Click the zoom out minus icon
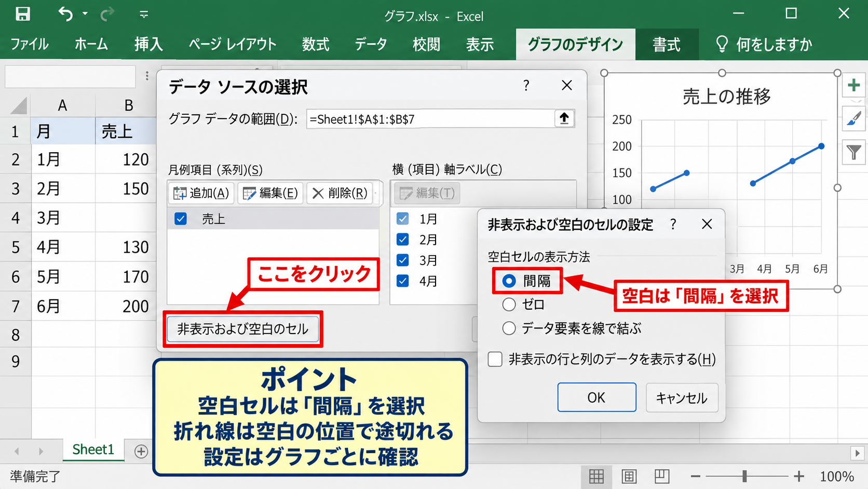Image resolution: width=868 pixels, height=489 pixels. tap(696, 476)
